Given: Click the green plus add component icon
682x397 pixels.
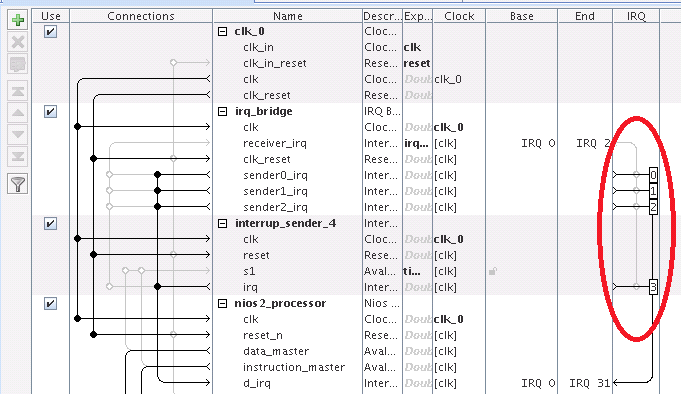Looking at the screenshot, I should tap(18, 20).
